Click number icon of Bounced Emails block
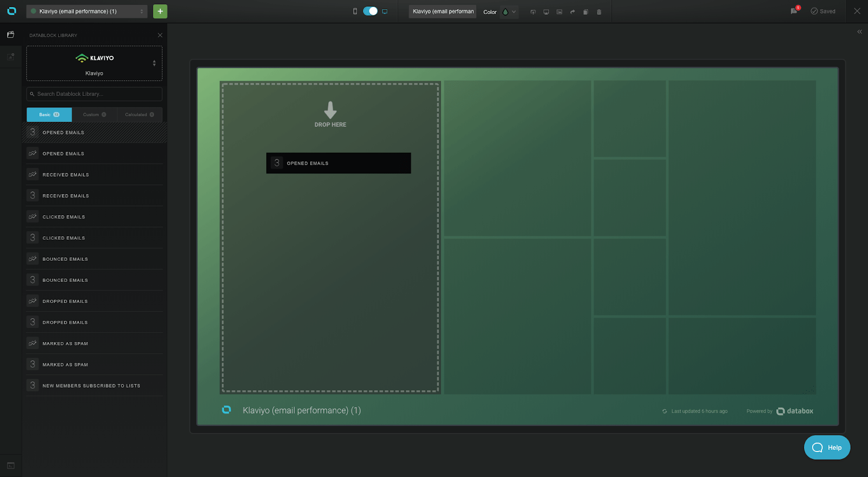Viewport: 868px width, 477px height. [33, 280]
